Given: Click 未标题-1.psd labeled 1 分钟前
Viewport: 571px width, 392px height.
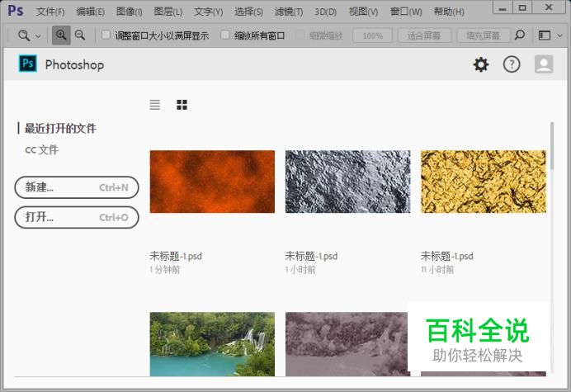Looking at the screenshot, I should 176,256.
